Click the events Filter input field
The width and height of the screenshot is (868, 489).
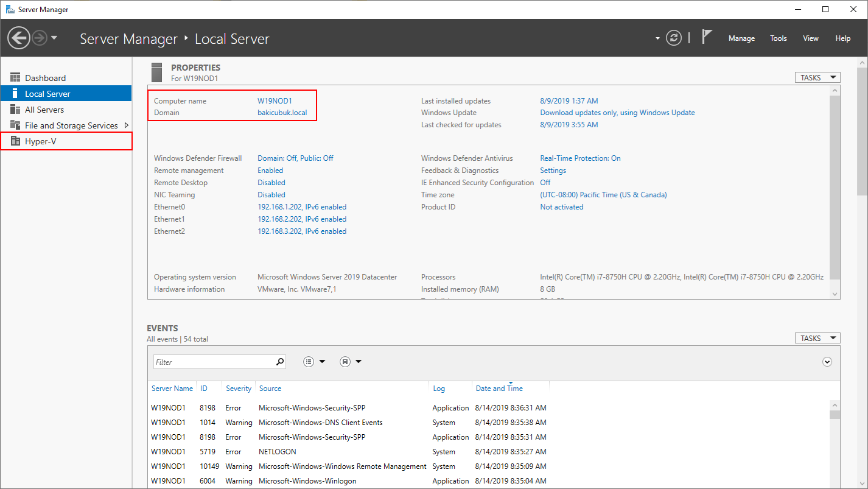click(x=213, y=362)
